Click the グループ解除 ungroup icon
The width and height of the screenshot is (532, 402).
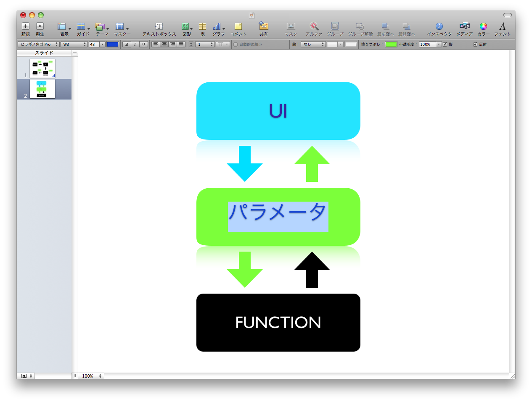[360, 26]
